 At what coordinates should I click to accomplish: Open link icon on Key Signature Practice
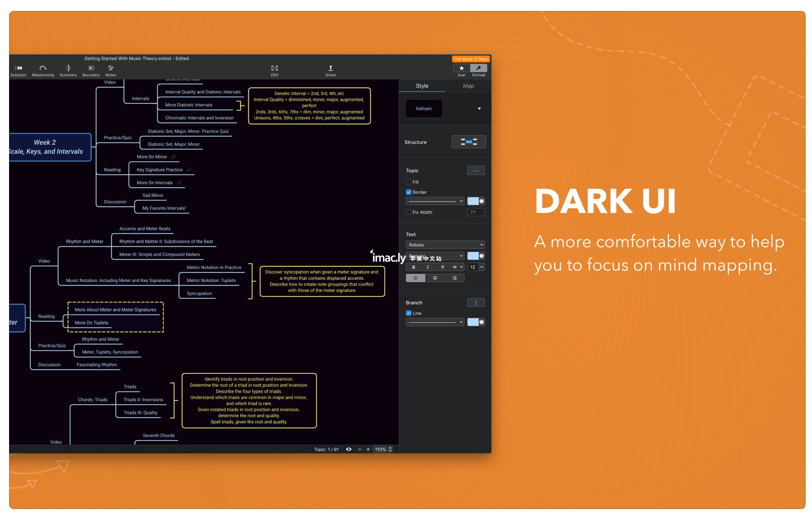(189, 170)
